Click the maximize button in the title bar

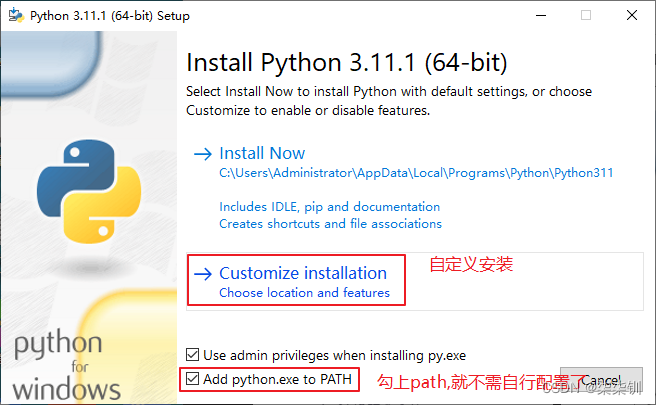pyautogui.click(x=586, y=16)
